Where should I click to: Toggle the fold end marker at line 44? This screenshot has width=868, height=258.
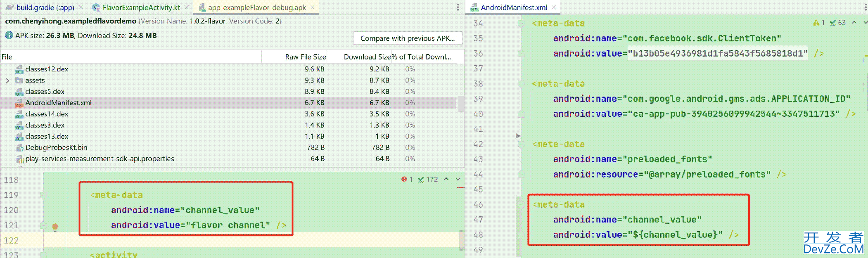click(x=521, y=174)
